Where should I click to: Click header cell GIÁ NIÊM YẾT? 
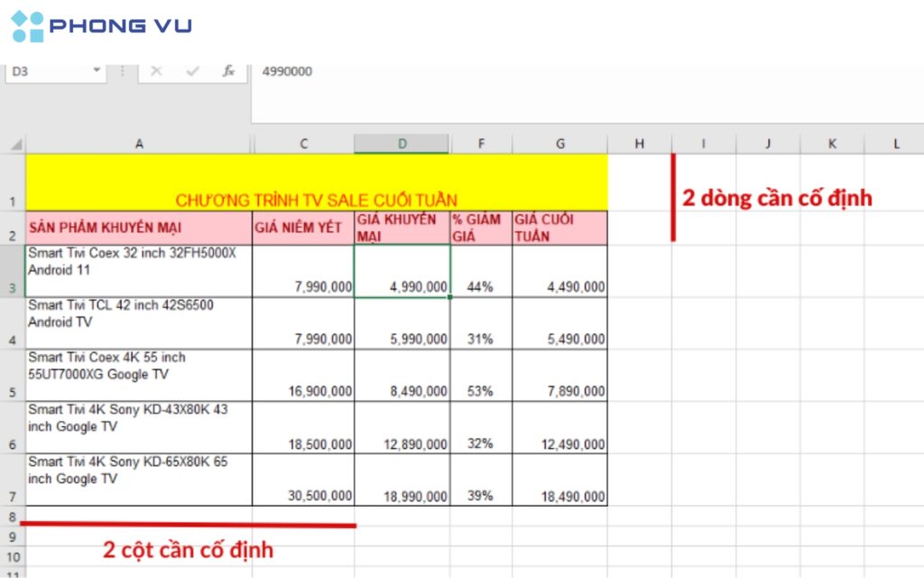coord(303,228)
